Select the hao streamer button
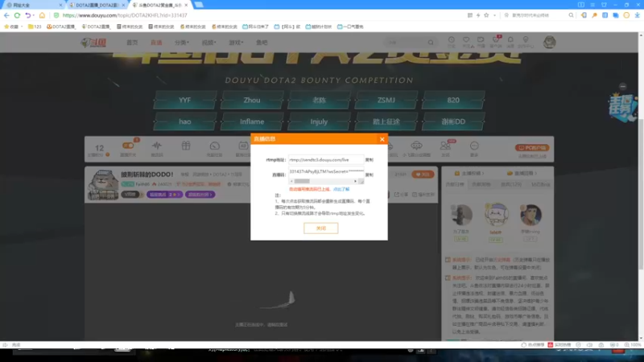 click(185, 121)
